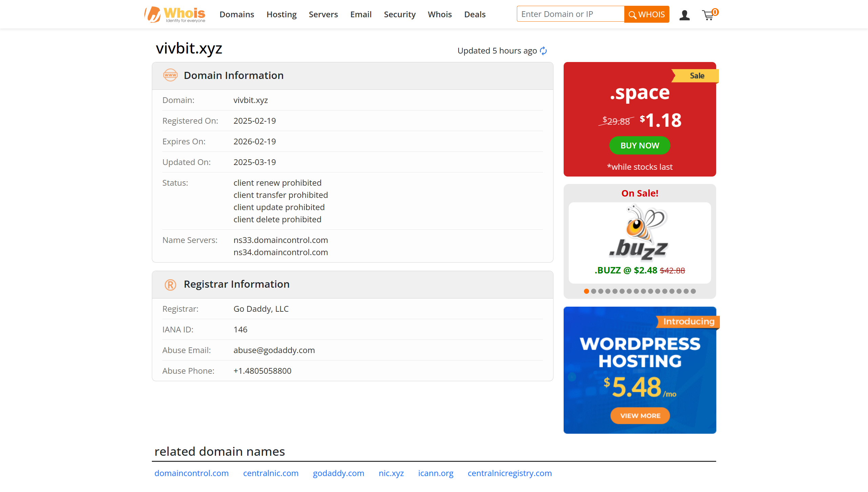Click the IANA ID value 146
This screenshot has width=868, height=492.
240,329
